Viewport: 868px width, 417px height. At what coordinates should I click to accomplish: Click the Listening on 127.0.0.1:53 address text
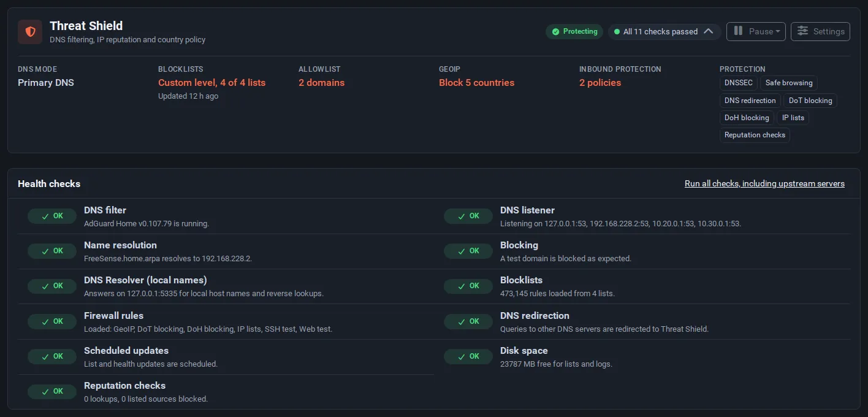620,224
